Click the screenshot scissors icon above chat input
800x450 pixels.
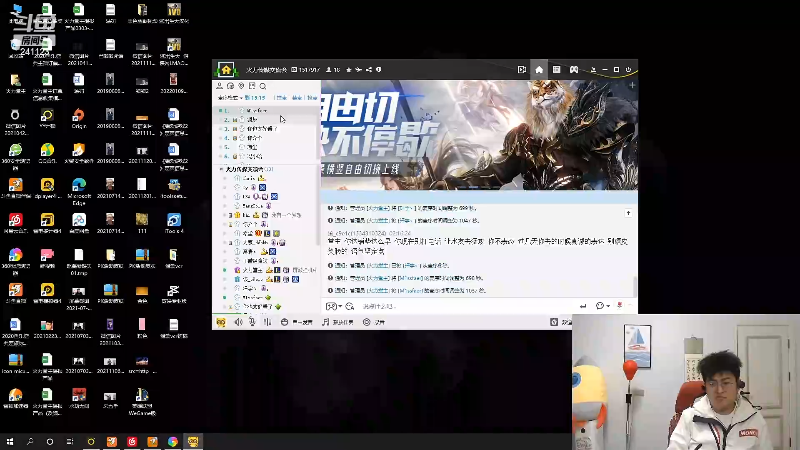tap(331, 306)
